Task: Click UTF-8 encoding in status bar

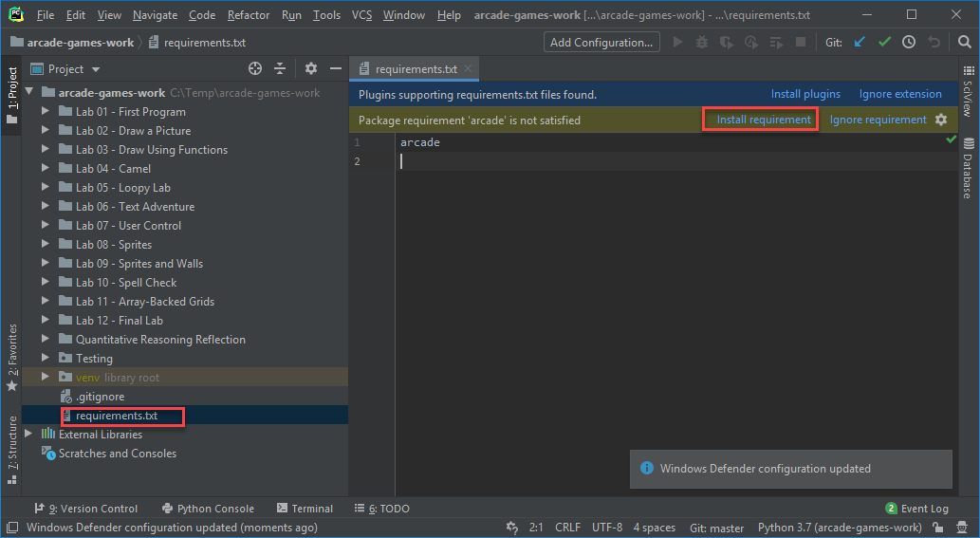Action: 607,528
